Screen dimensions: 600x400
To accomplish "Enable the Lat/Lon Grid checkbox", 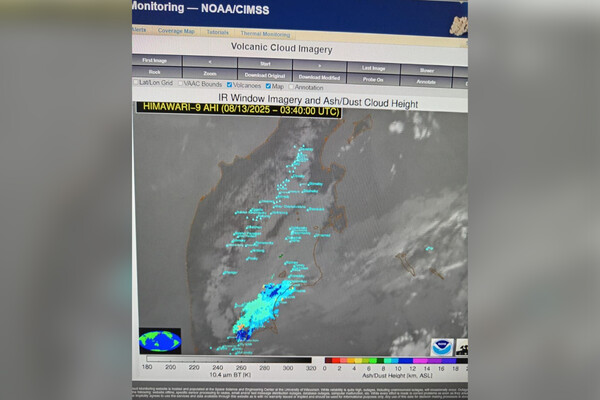I will (x=137, y=84).
